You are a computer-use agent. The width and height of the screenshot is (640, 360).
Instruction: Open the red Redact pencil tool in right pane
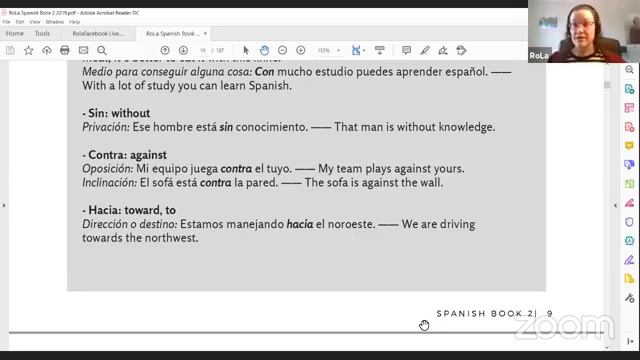629,203
